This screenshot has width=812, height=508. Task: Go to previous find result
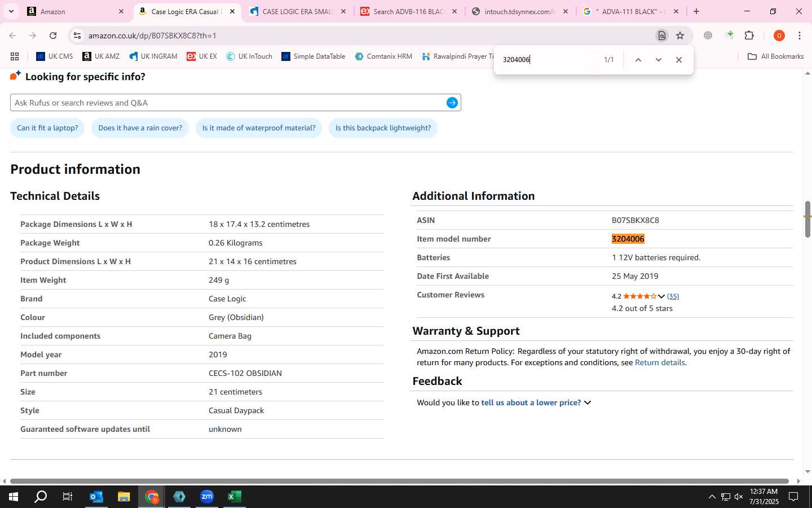638,60
